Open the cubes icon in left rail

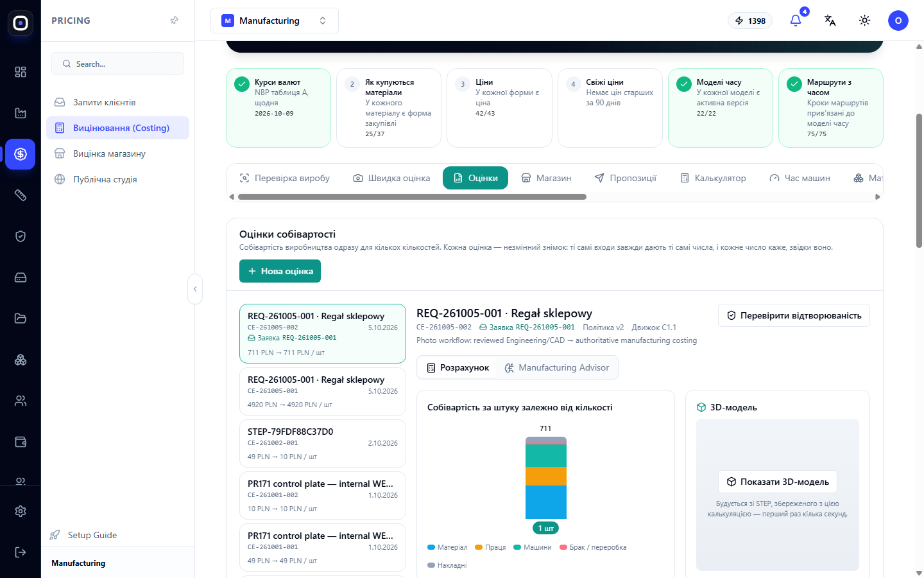tap(21, 360)
